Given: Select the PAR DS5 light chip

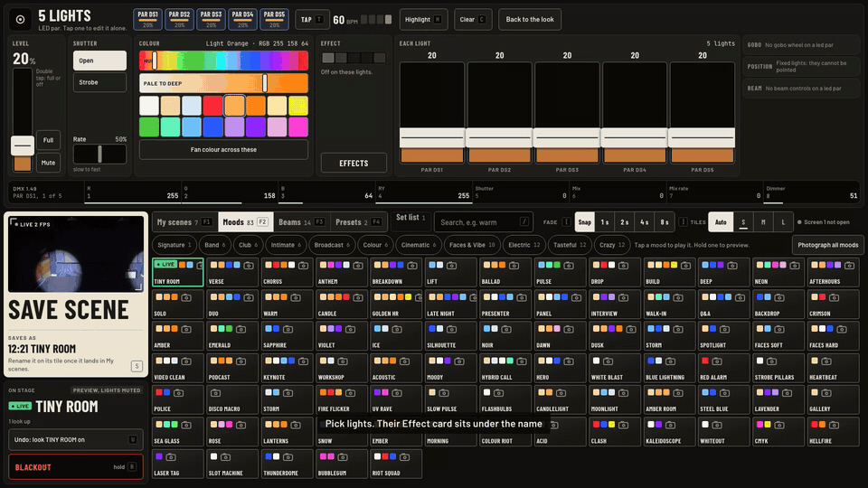Looking at the screenshot, I should pos(274,19).
